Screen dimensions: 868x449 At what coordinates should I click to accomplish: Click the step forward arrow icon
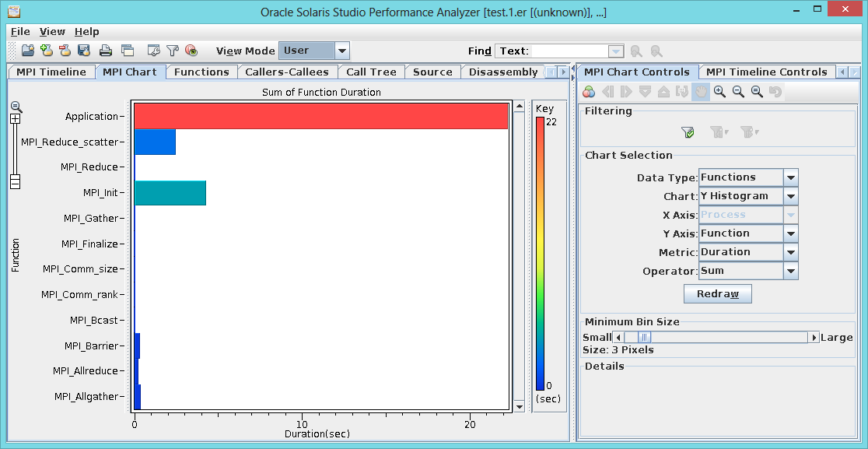[x=626, y=92]
